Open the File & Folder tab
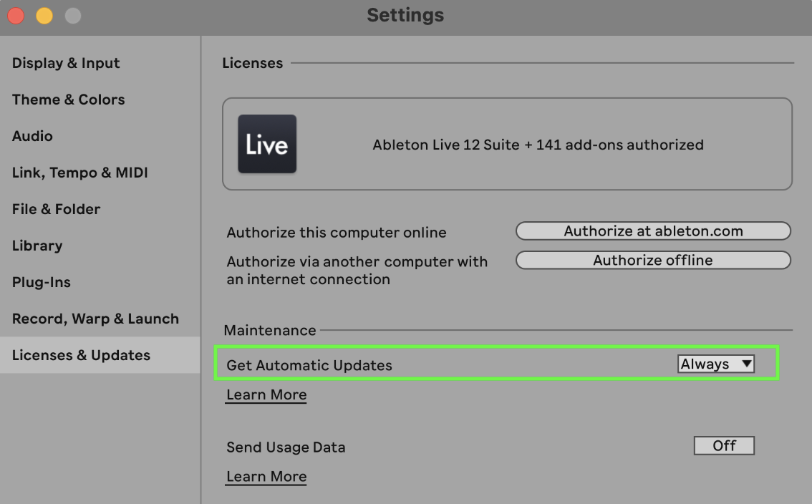This screenshot has height=504, width=812. (x=56, y=209)
